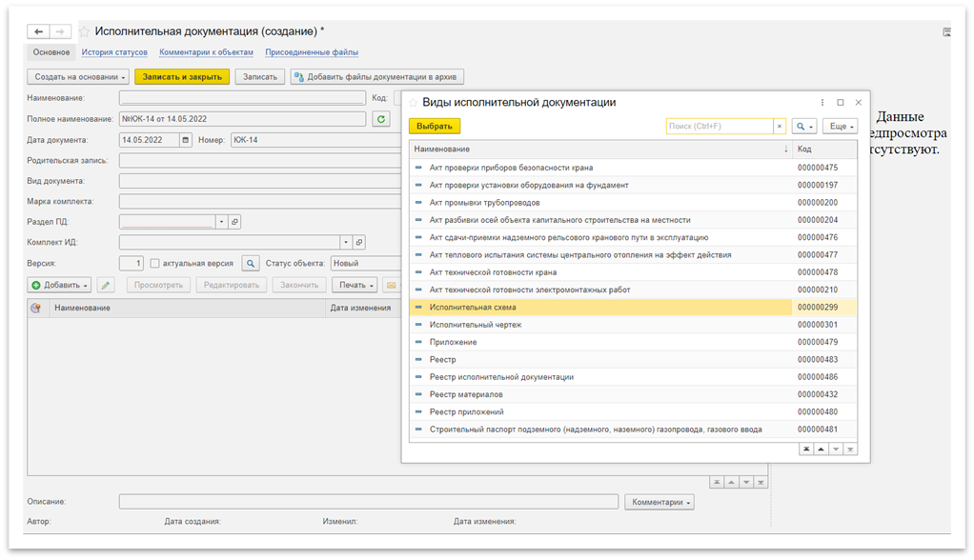This screenshot has height=560, width=974.
Task: Click the Записать и закрыть button
Action: [x=182, y=77]
